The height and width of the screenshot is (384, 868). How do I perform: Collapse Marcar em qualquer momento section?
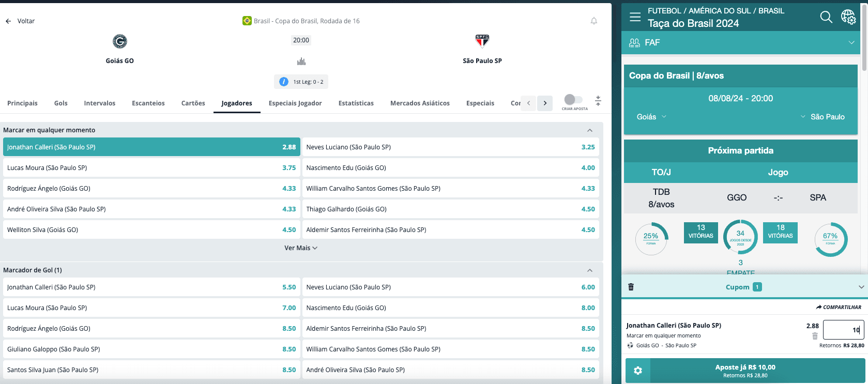point(590,130)
